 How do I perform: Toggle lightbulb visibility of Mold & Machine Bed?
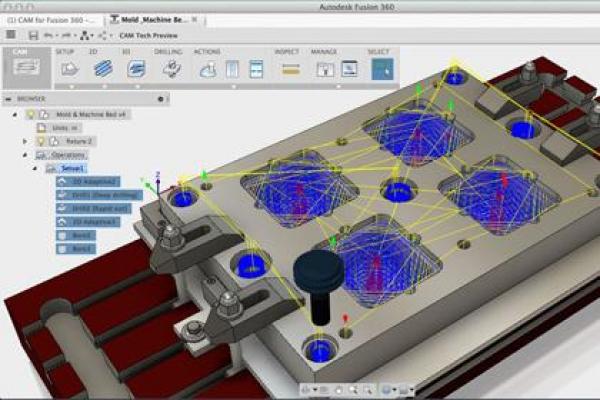[x=31, y=115]
